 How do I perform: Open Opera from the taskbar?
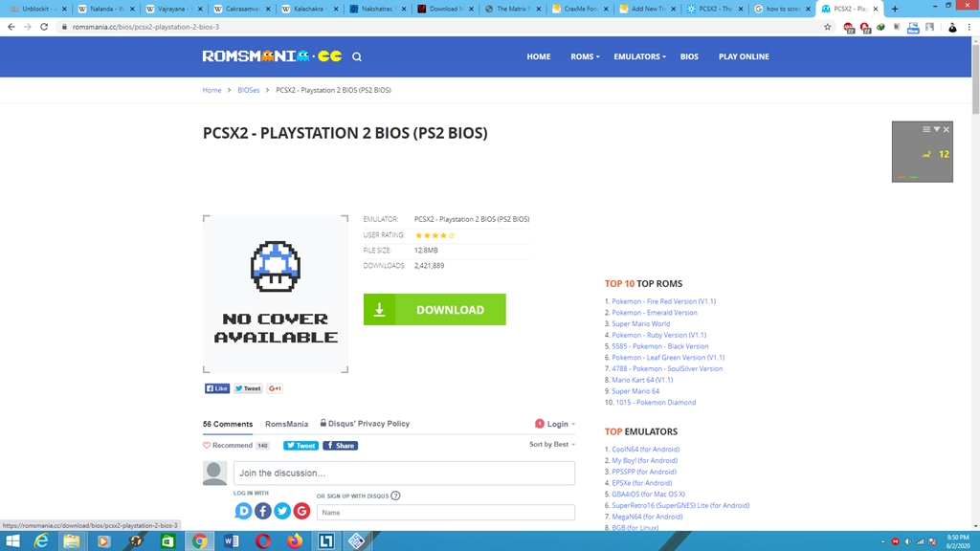click(x=262, y=541)
